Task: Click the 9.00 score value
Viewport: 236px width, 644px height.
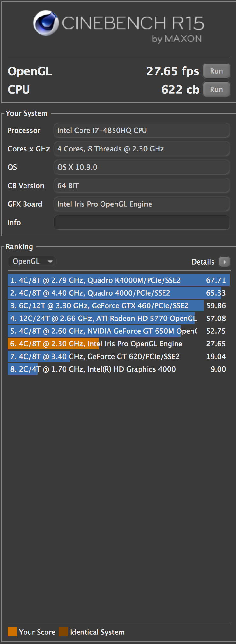Action: click(218, 369)
